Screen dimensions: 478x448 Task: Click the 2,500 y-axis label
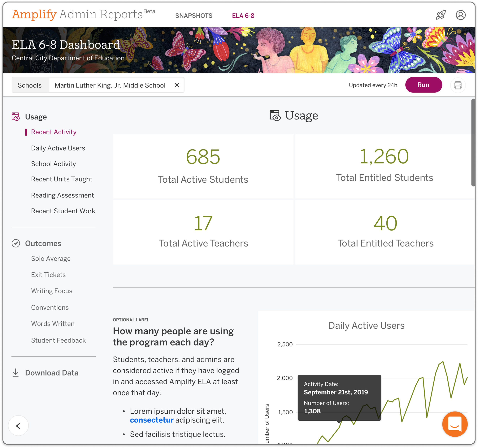pos(285,344)
